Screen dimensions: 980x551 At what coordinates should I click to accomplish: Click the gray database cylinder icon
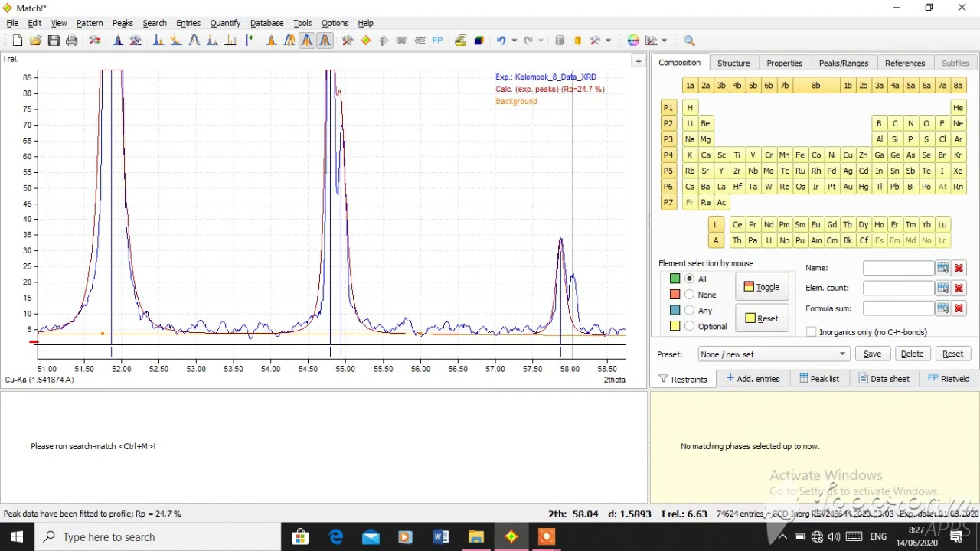[560, 41]
